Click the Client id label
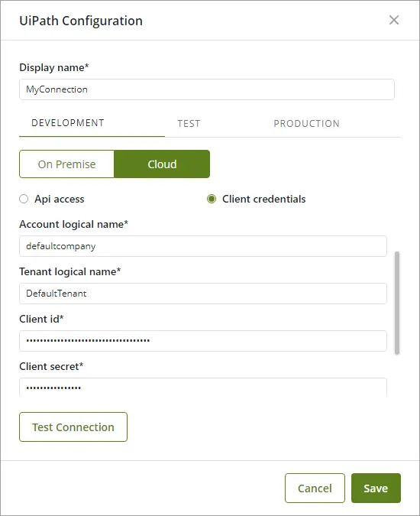The image size is (420, 516). (x=41, y=319)
